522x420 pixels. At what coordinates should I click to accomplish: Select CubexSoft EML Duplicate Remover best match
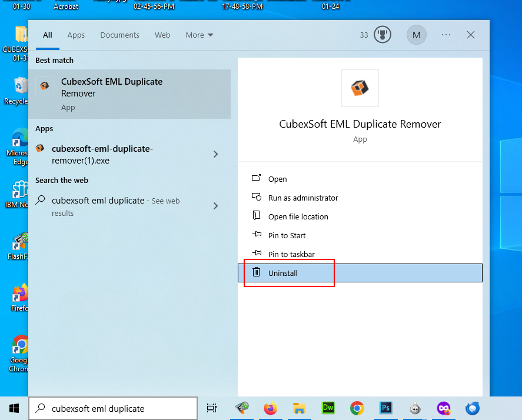pos(129,94)
